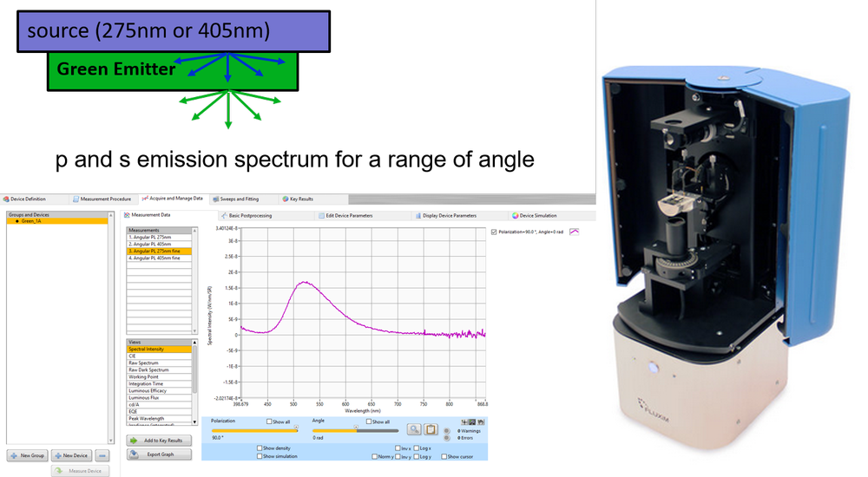Click Views list scroll up arrow

click(194, 343)
